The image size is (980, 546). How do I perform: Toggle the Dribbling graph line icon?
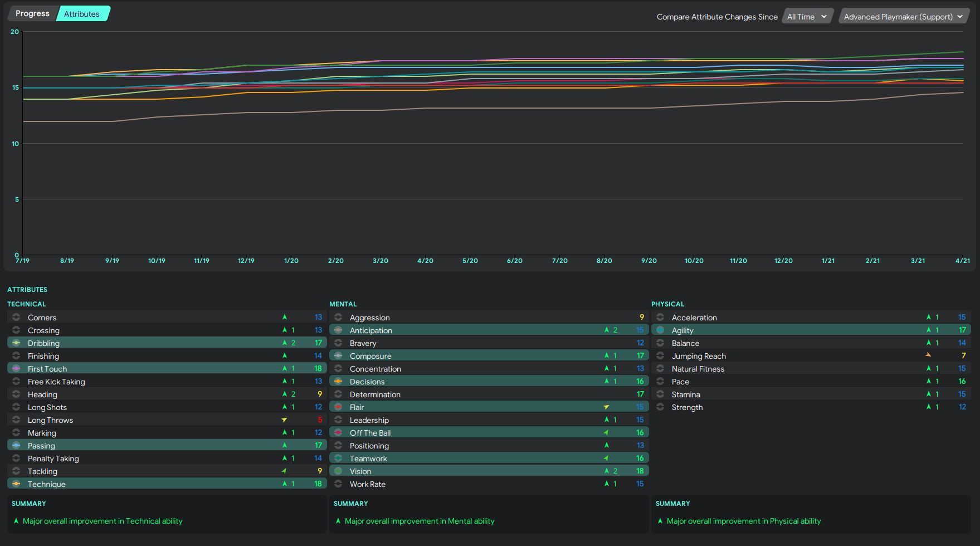click(x=16, y=343)
